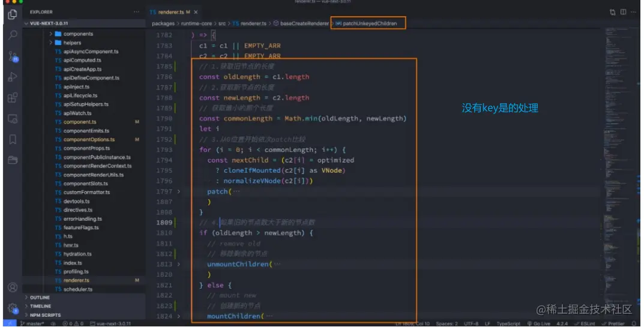Expand the components folder
Screen dimensions: 644x327
51,34
